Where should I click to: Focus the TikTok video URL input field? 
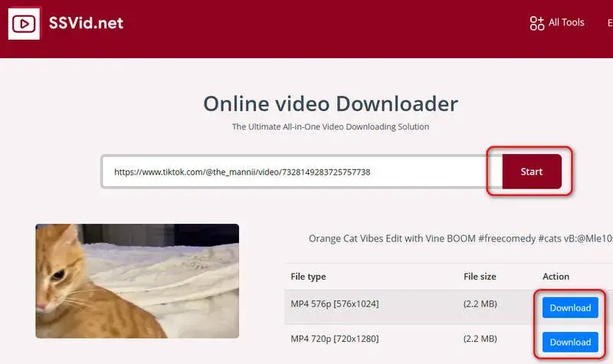pyautogui.click(x=302, y=172)
